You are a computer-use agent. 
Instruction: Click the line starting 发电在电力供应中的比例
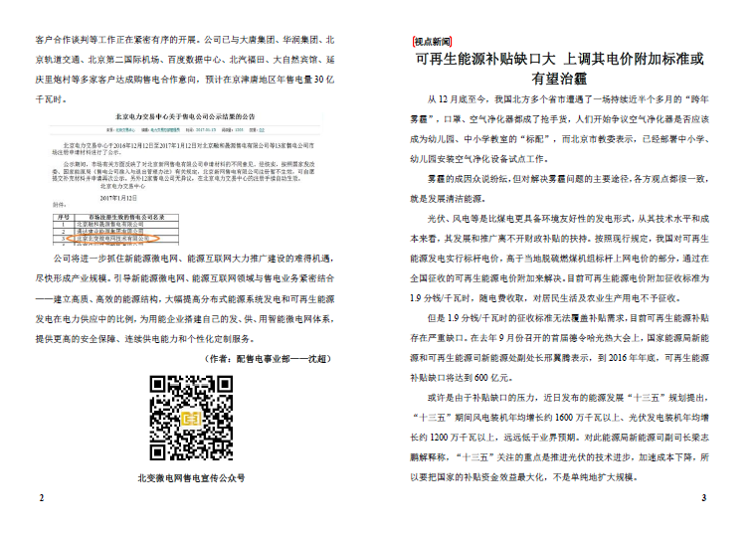pyautogui.click(x=185, y=319)
